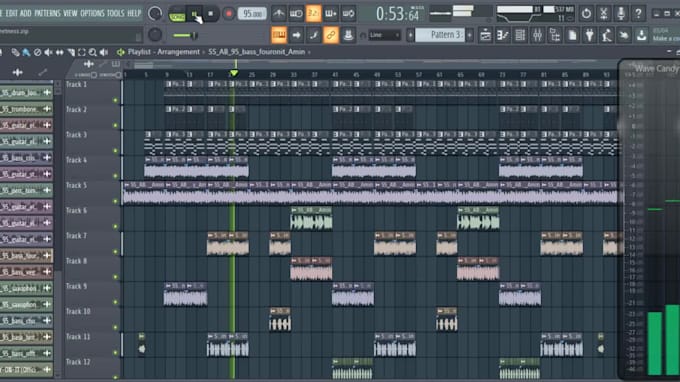Toggle step editing mode icon
Image resolution: width=680 pixels, height=382 pixels.
314,35
